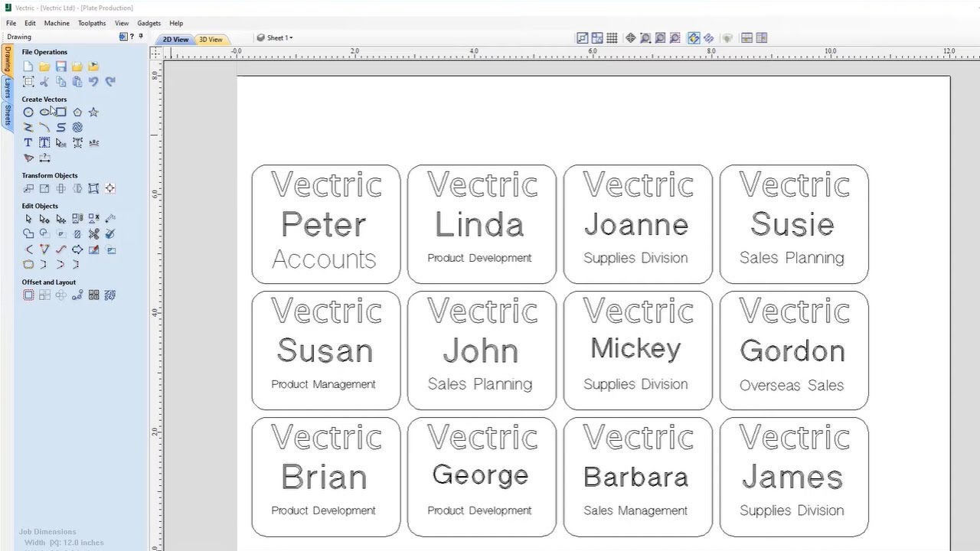Open the Toolpaths menu
This screenshot has width=980, height=551.
(x=92, y=23)
